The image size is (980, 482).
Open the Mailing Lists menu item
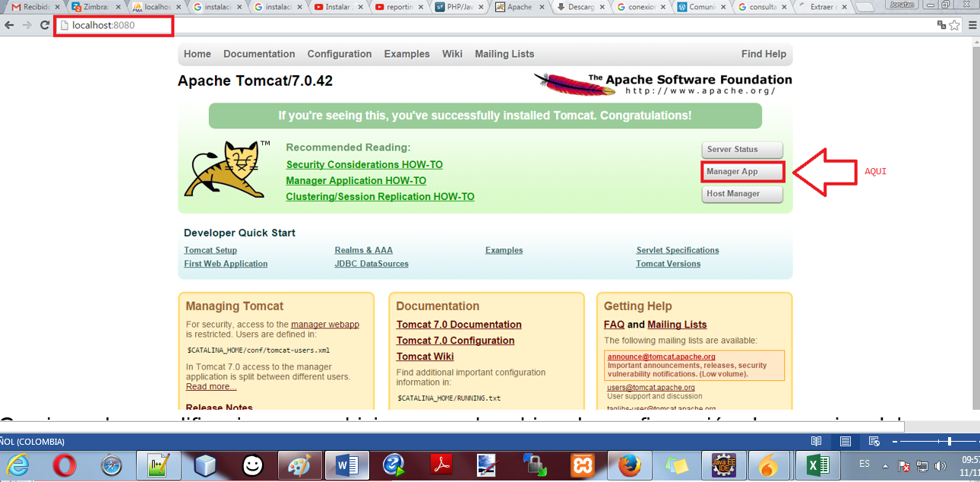[x=504, y=54]
